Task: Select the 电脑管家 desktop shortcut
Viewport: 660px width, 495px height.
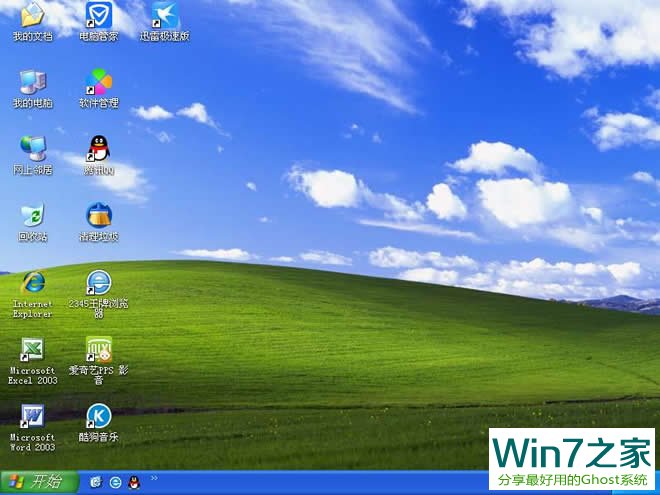Action: point(98,16)
